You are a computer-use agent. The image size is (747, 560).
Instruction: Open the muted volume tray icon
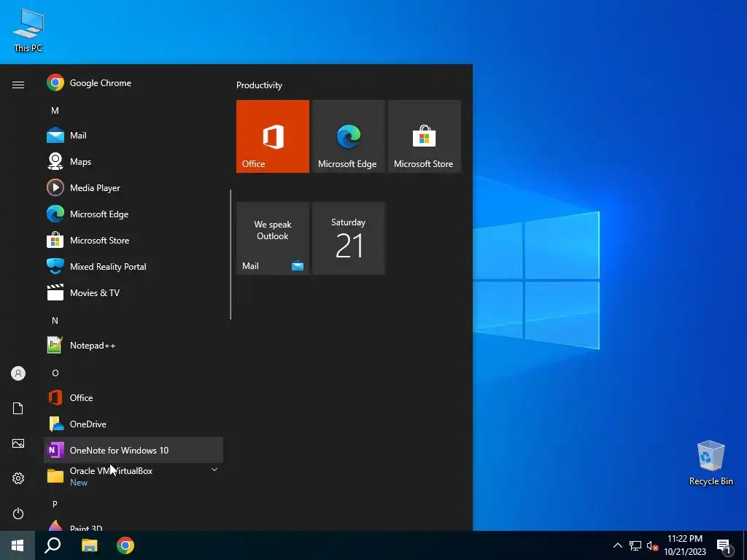click(x=652, y=545)
